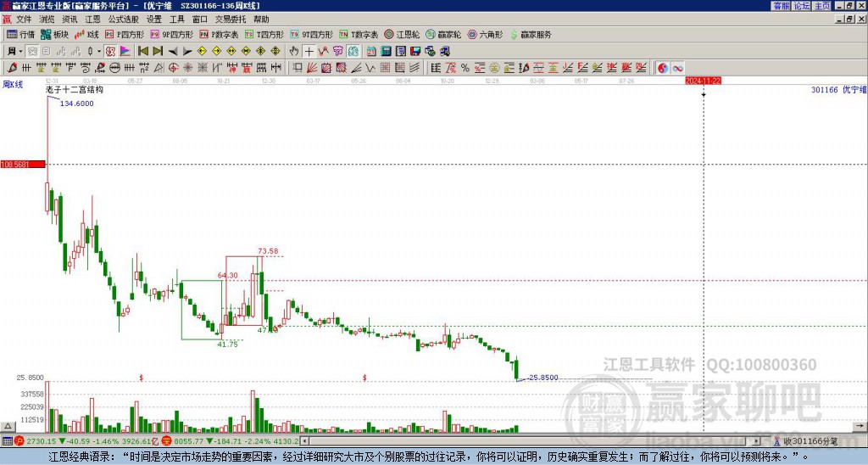Click the 老子十二宫结构 label
This screenshot has width=868, height=465.
pos(75,89)
